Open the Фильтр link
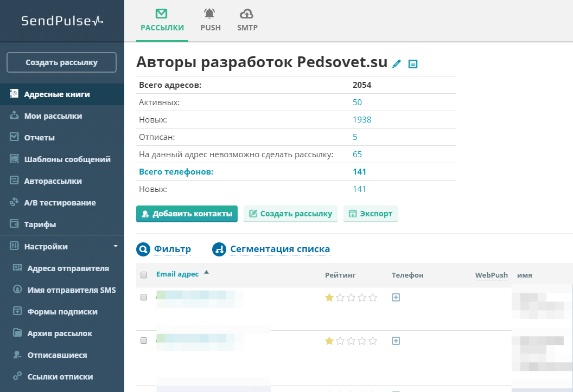The width and height of the screenshot is (573, 392). click(173, 249)
